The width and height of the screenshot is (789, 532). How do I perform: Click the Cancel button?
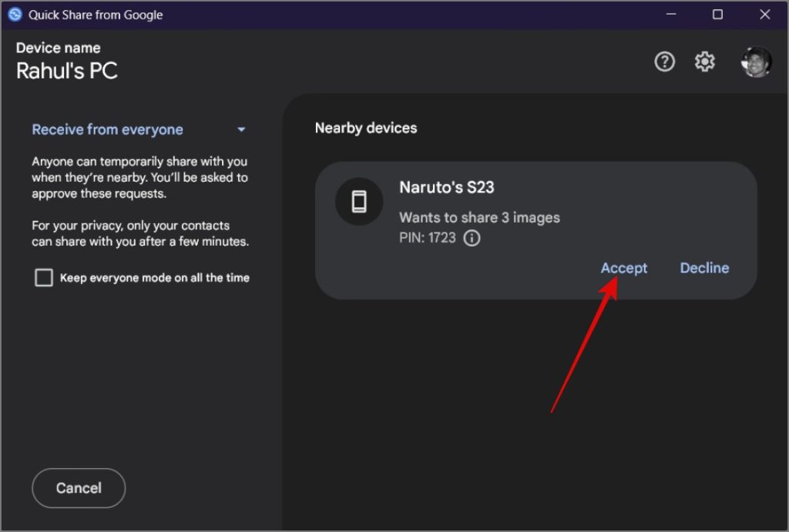[79, 488]
